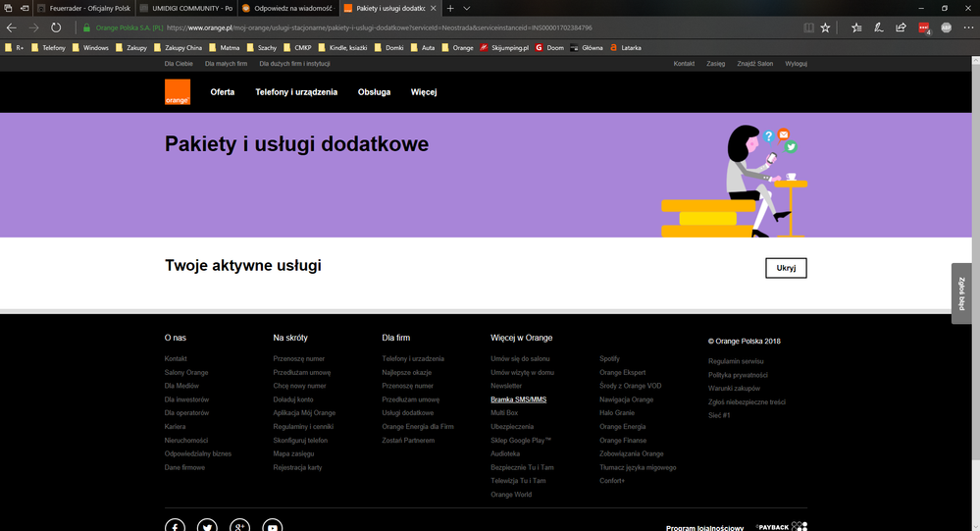Open the Telefony i urządzenia menu
This screenshot has width=980, height=531.
[x=296, y=92]
